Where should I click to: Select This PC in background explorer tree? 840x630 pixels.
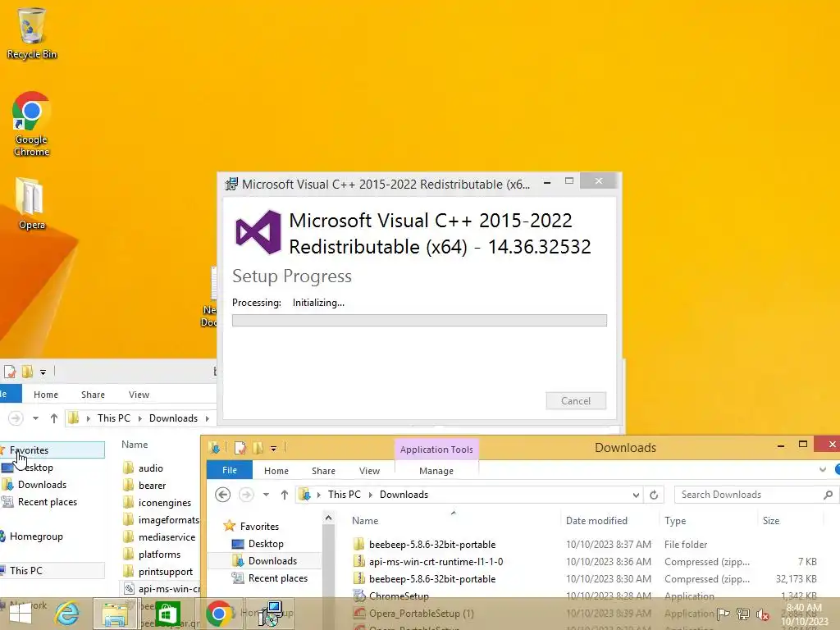tap(25, 570)
